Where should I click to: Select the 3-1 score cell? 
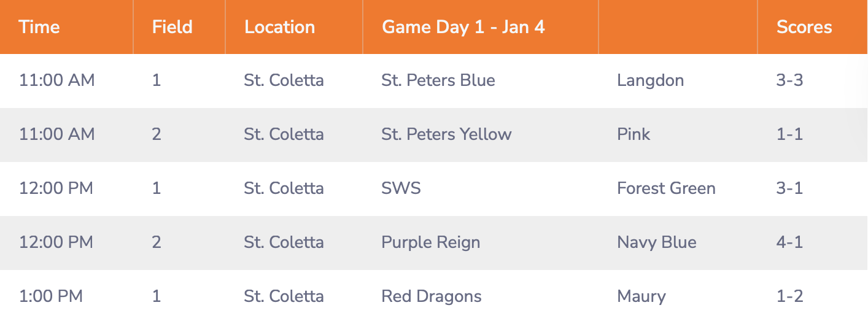[789, 188]
